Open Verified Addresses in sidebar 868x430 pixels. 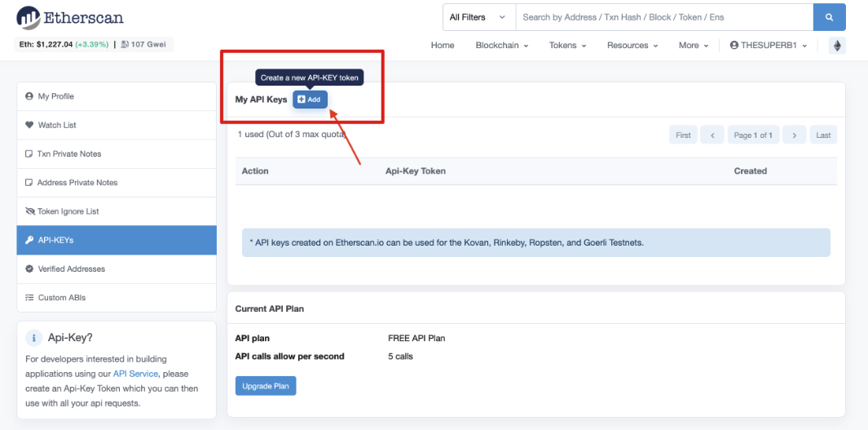(x=117, y=268)
